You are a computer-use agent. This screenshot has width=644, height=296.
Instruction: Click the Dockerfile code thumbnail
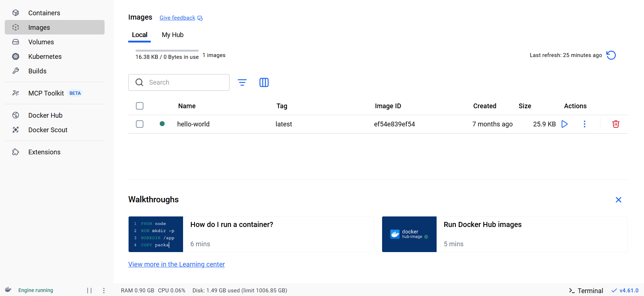pyautogui.click(x=156, y=234)
